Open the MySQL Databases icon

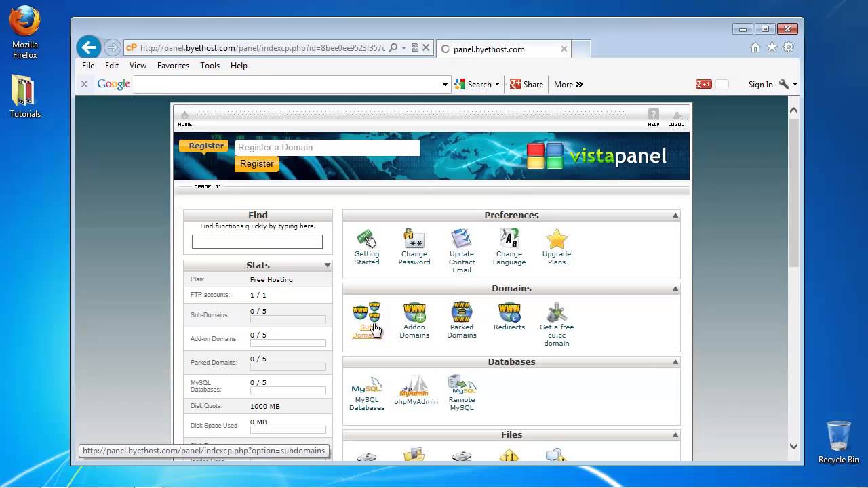click(x=366, y=385)
